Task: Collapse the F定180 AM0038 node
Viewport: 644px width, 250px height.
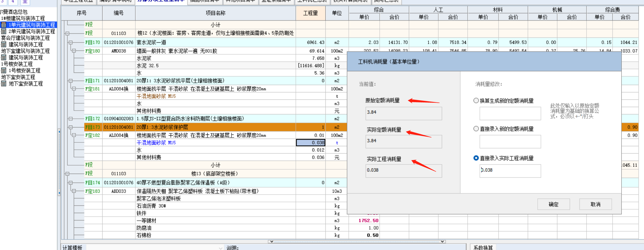Action: click(74, 51)
